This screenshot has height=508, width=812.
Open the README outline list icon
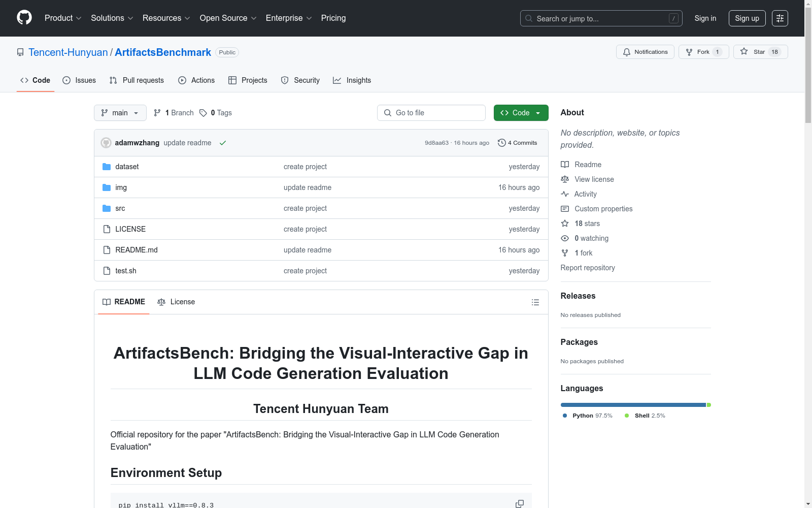(x=535, y=302)
